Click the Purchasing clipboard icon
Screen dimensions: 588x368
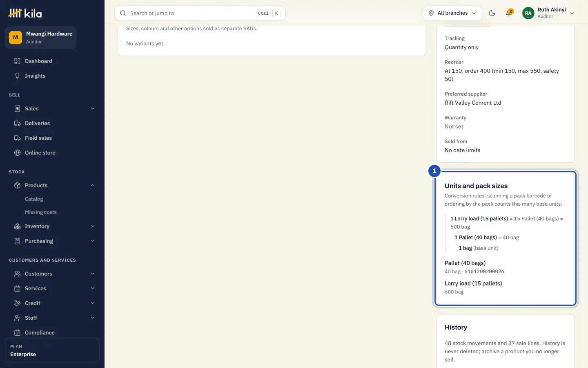(x=17, y=241)
